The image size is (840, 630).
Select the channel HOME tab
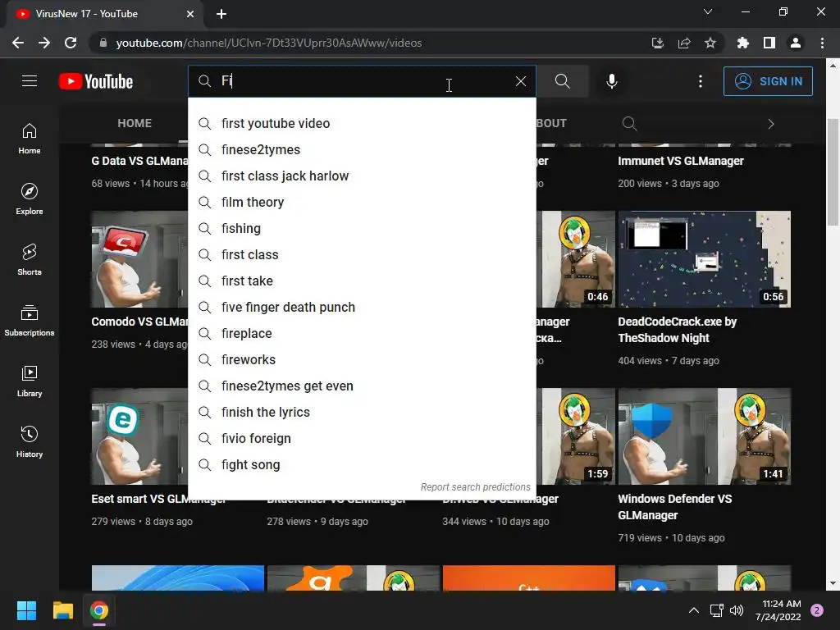(x=135, y=123)
